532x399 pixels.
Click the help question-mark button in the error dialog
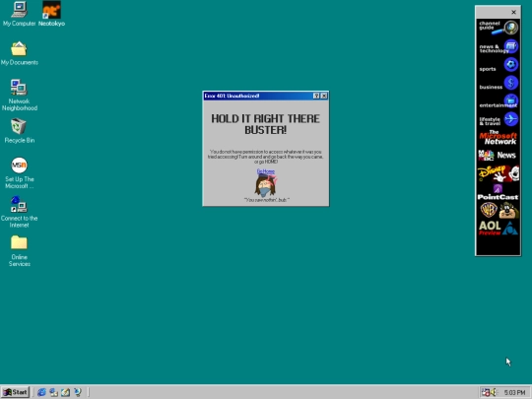316,96
